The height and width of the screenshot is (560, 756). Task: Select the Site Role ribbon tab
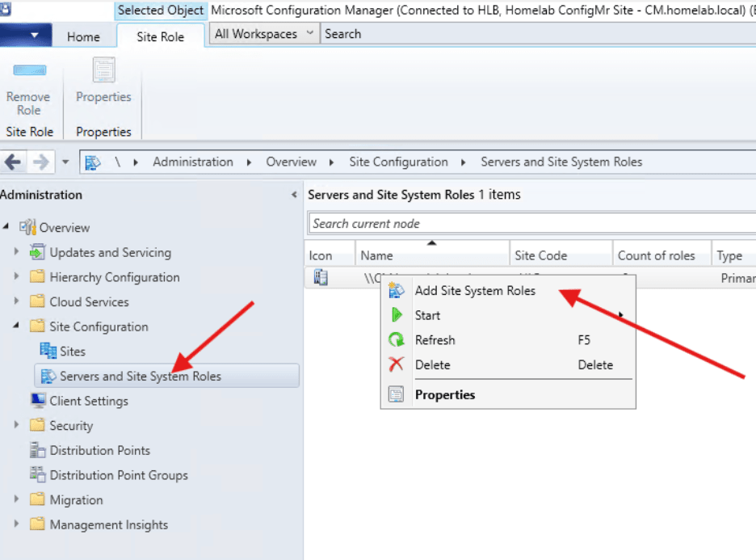[x=160, y=36]
